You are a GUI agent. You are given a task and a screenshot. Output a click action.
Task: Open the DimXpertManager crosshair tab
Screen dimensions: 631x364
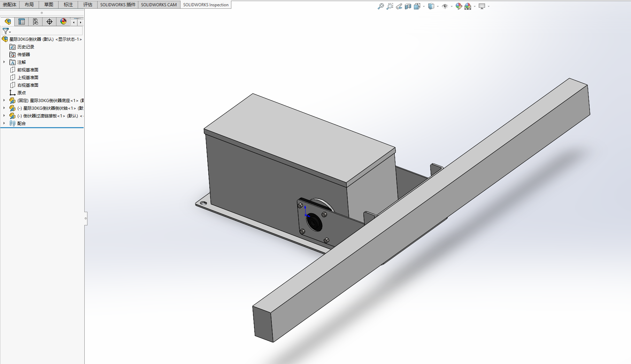pyautogui.click(x=49, y=22)
